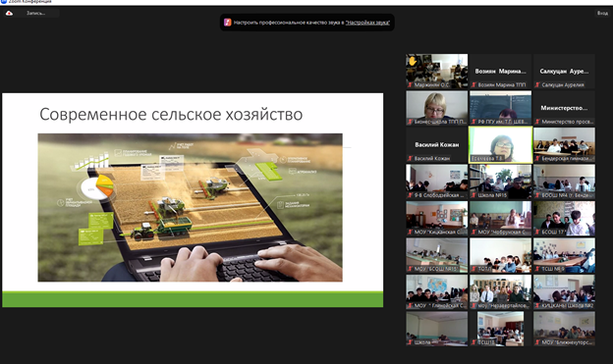Viewport: 613px width, 364px height.
Task: Click the cloud recording icon
Action: [9, 14]
